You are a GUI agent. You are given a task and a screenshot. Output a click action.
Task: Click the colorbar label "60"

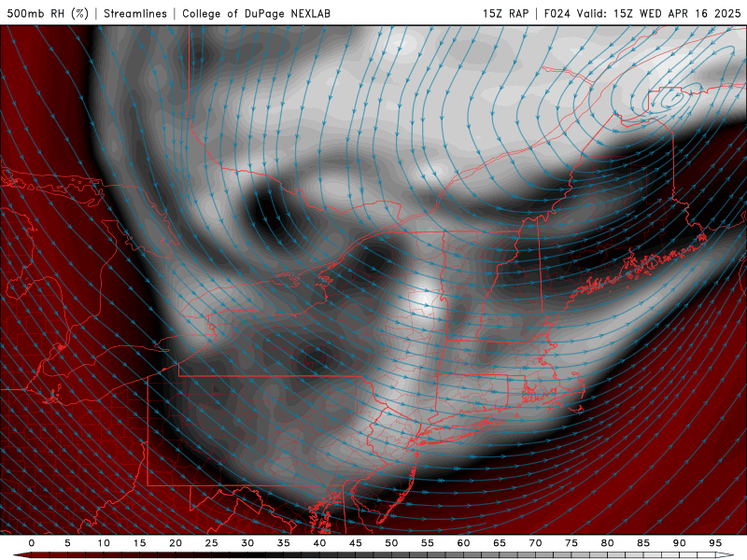tap(463, 543)
